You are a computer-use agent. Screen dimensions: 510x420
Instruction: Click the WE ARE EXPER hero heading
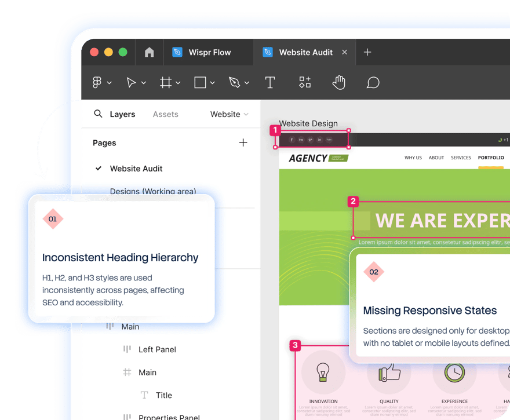[442, 220]
